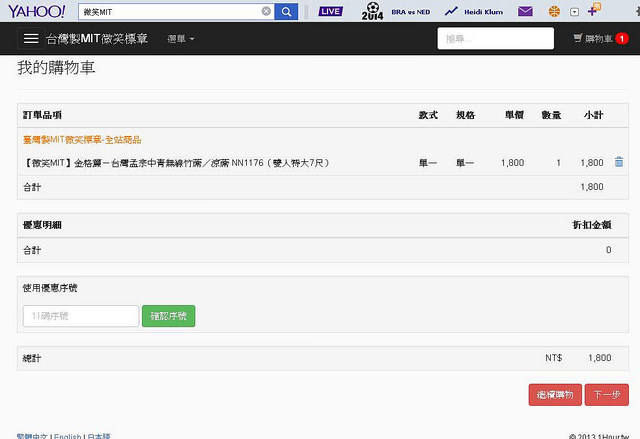640x439 pixels.
Task: Clear the Yahoo search box text
Action: [x=266, y=11]
